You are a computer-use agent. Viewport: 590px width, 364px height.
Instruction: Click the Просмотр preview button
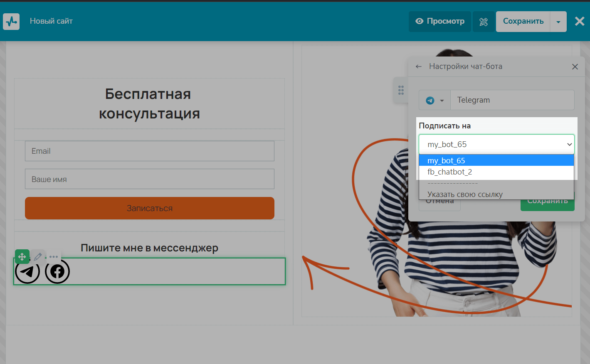440,22
